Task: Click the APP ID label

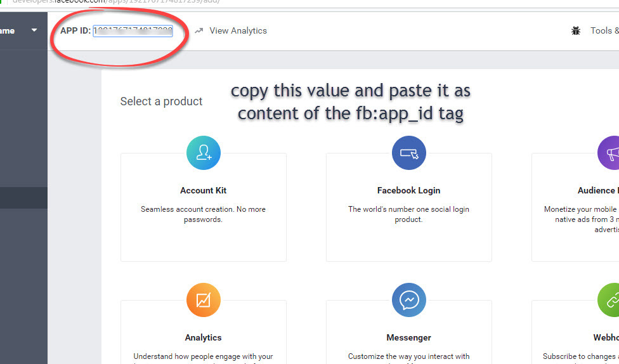Action: [75, 31]
